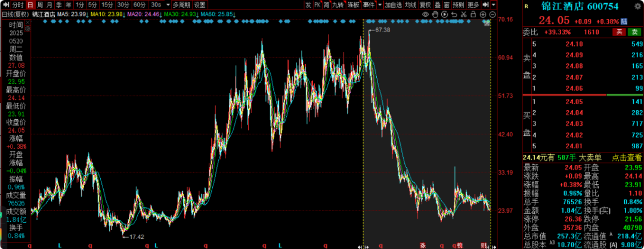Click the 17.42 low price label
This screenshot has width=644, height=249.
(137, 236)
